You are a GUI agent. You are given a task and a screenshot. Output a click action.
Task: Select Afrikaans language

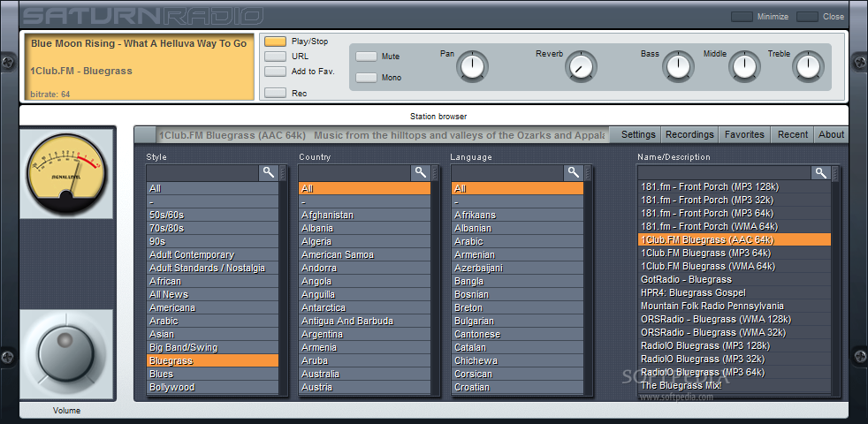pyautogui.click(x=518, y=215)
